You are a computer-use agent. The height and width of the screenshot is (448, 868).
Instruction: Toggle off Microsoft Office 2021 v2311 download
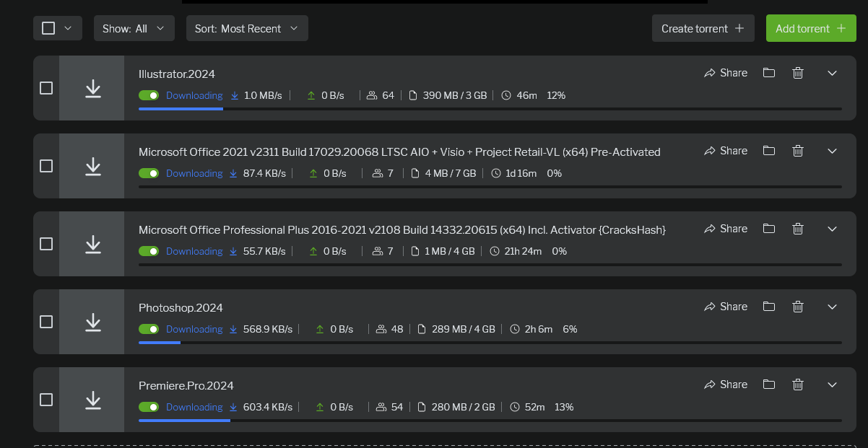pos(149,173)
